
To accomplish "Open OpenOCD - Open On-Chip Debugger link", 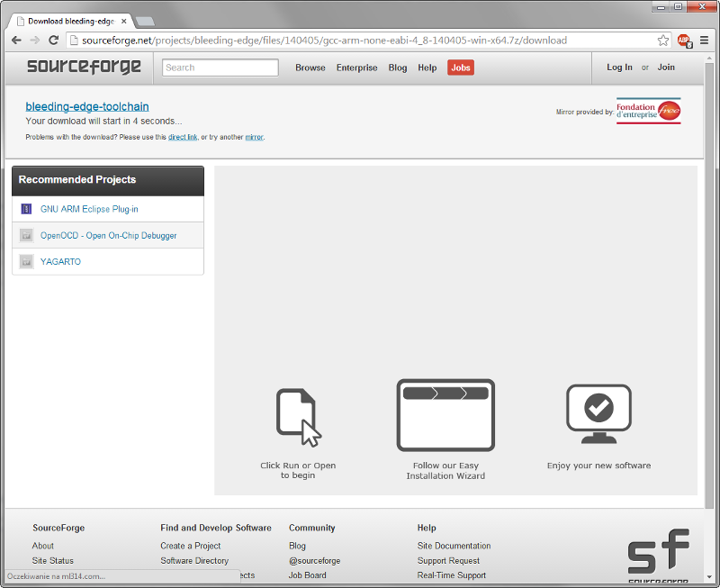I will click(x=108, y=235).
